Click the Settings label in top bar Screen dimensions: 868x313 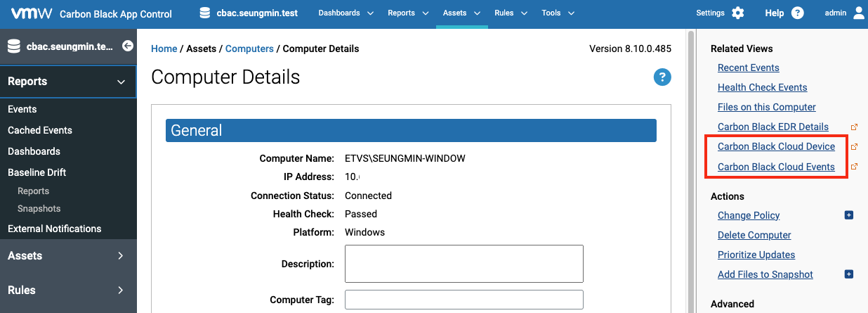pyautogui.click(x=710, y=13)
